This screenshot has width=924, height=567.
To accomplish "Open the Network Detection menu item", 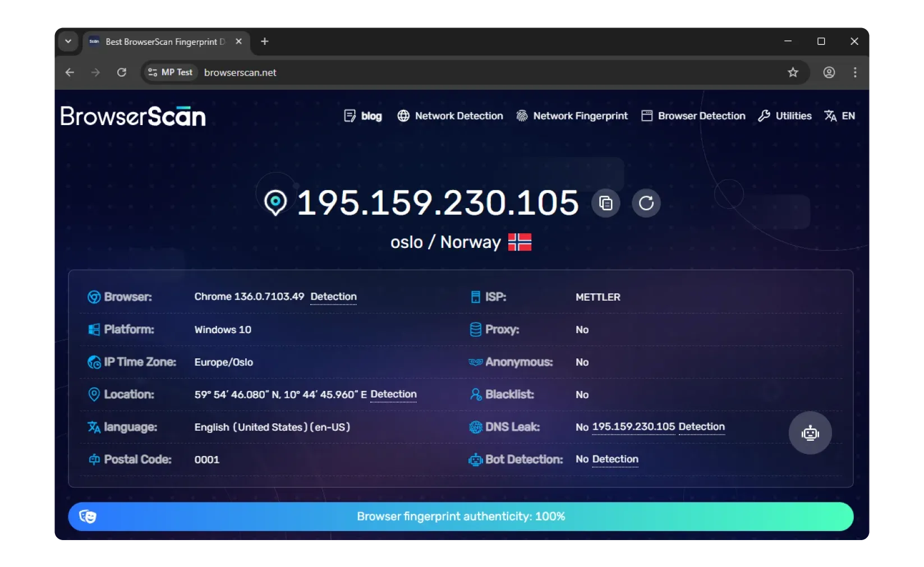I will [x=450, y=116].
